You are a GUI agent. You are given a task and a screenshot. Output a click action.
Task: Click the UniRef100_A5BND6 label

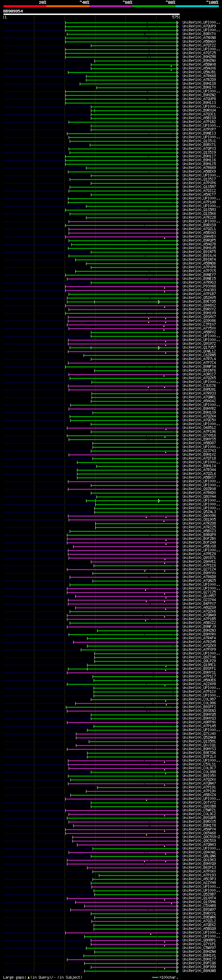tap(199, 263)
